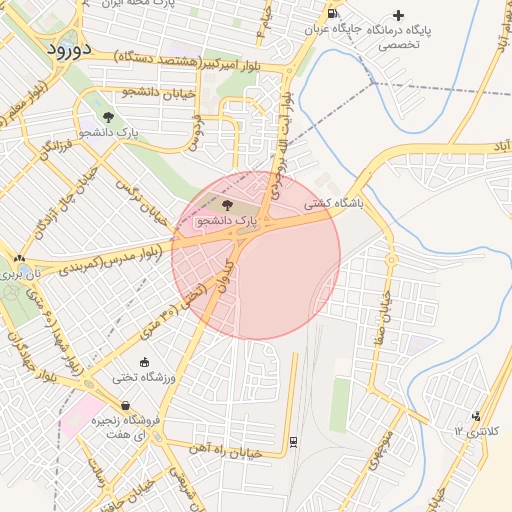Viewport: 512px width, 512px height.
Task: Select the tree icon below خیابان دانشجو
Action: [x=108, y=117]
